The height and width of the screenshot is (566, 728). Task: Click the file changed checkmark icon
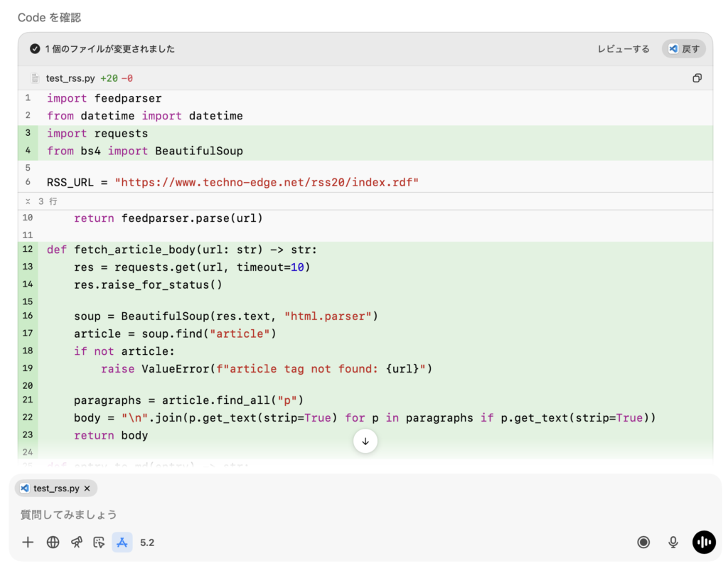pyautogui.click(x=34, y=49)
